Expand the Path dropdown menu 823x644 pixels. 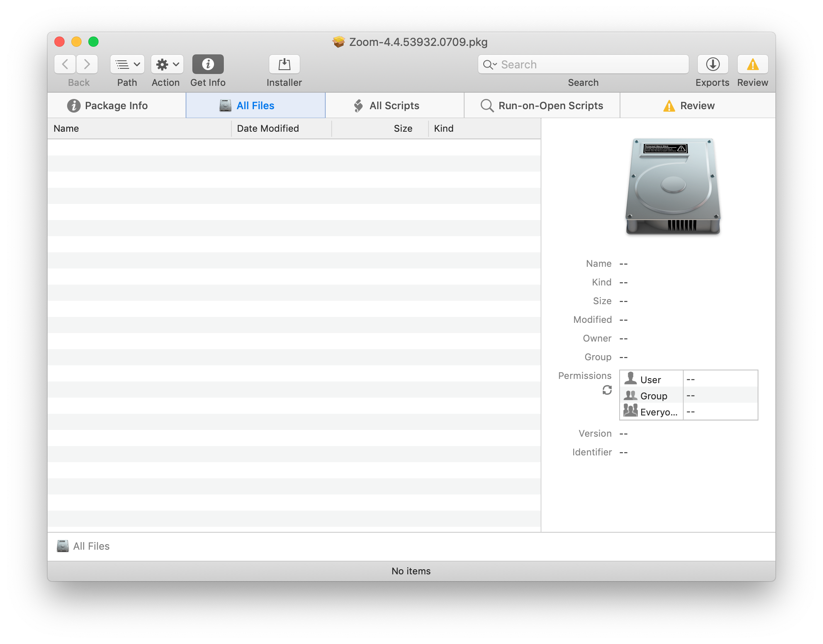pyautogui.click(x=127, y=65)
